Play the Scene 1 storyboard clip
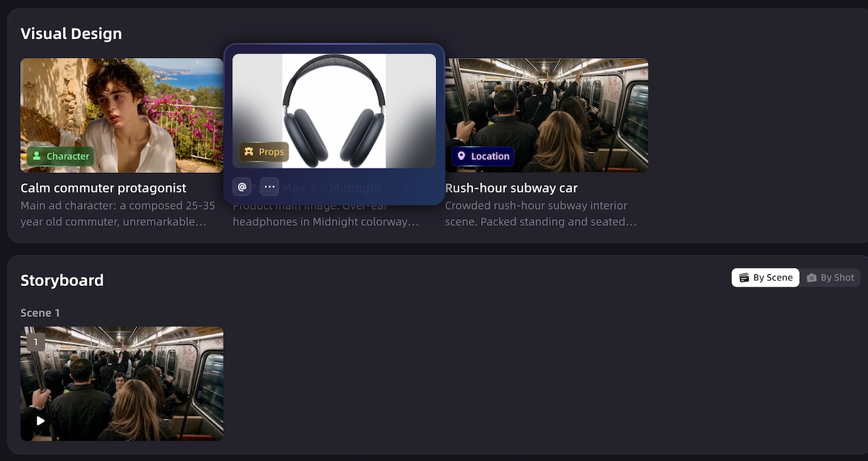The width and height of the screenshot is (868, 461). (x=41, y=420)
